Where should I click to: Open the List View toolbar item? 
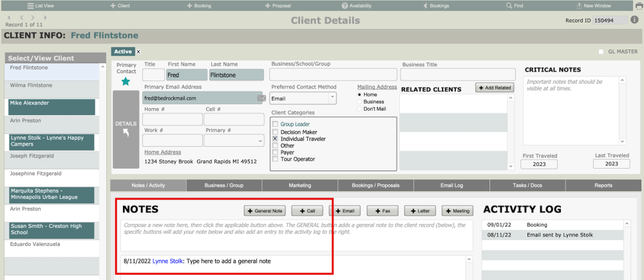41,6
